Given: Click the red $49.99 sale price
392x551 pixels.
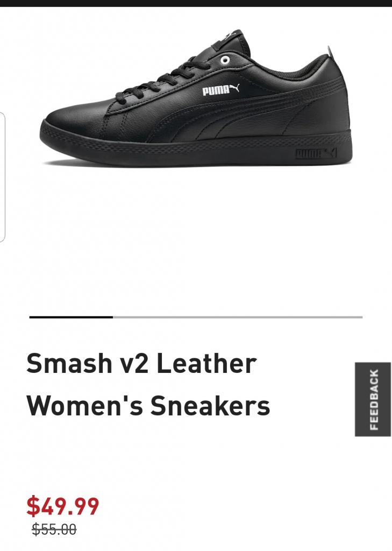Looking at the screenshot, I should (x=63, y=506).
